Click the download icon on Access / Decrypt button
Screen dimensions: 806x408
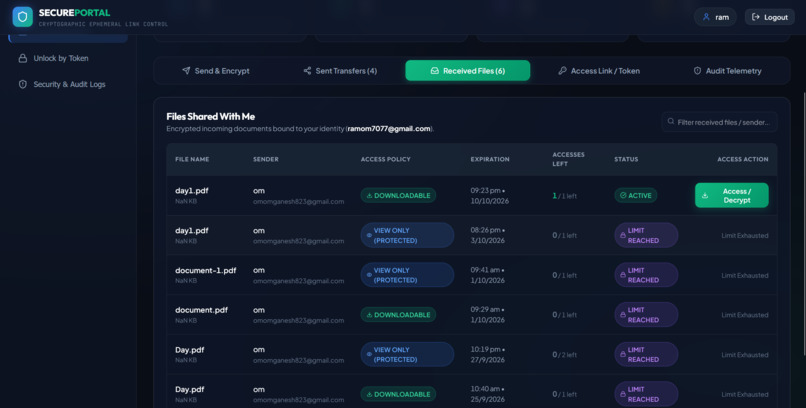pyautogui.click(x=705, y=196)
